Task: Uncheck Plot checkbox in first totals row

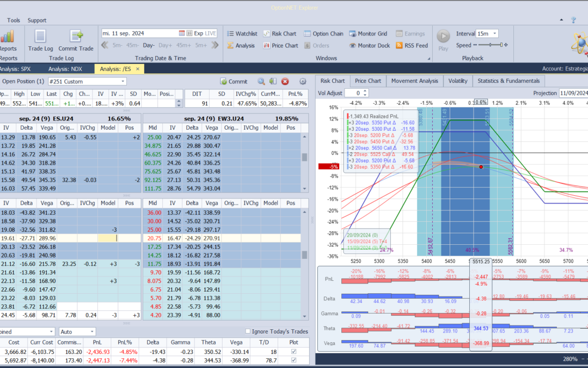Action: pos(295,353)
